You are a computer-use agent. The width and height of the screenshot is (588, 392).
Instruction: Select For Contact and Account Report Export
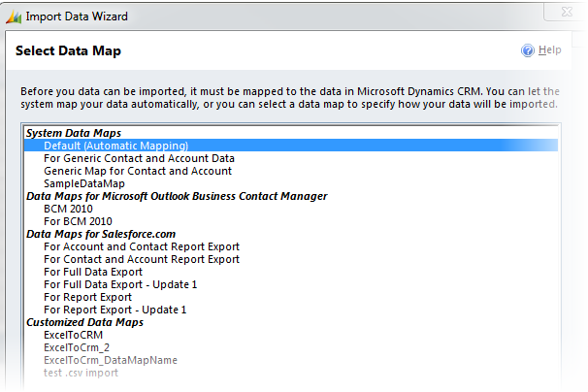pos(142,259)
